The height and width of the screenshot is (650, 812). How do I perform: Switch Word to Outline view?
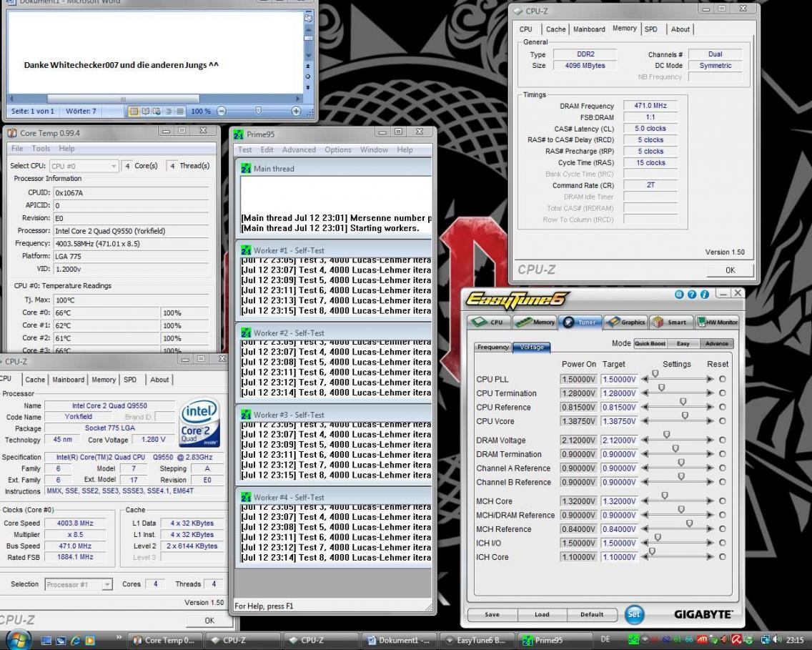click(x=168, y=111)
